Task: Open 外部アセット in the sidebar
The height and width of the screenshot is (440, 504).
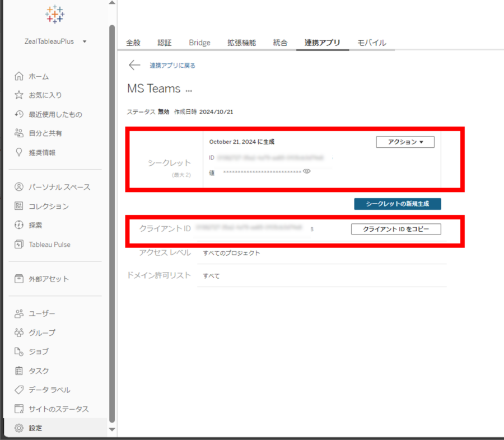Action: tap(49, 279)
